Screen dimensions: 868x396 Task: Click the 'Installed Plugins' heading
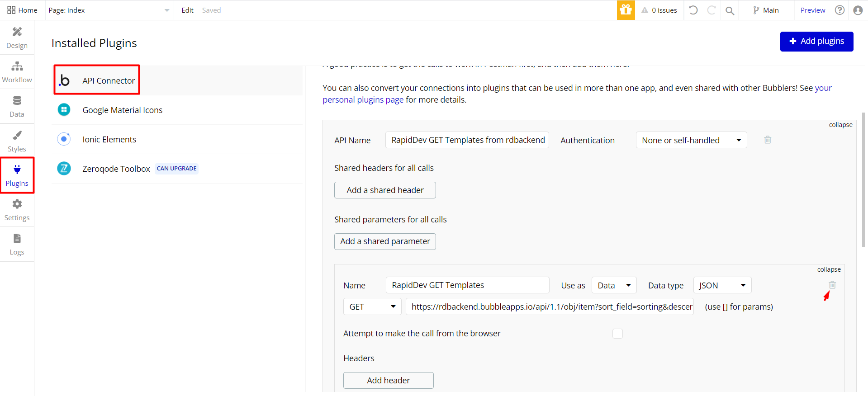point(94,43)
